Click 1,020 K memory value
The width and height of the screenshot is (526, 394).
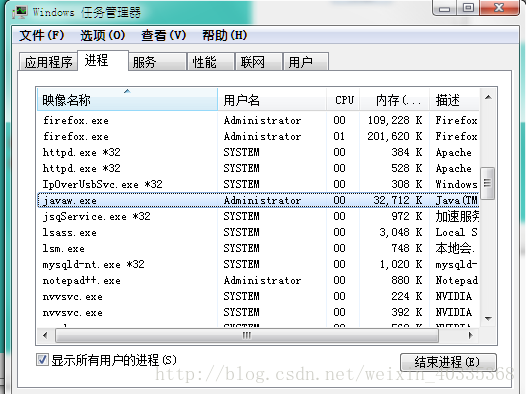(401, 264)
